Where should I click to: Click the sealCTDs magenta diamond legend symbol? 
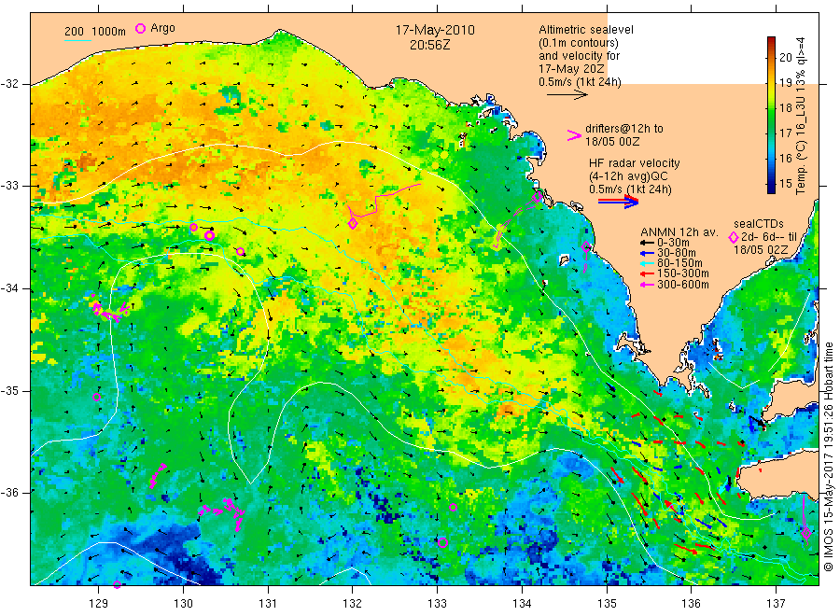pos(734,237)
